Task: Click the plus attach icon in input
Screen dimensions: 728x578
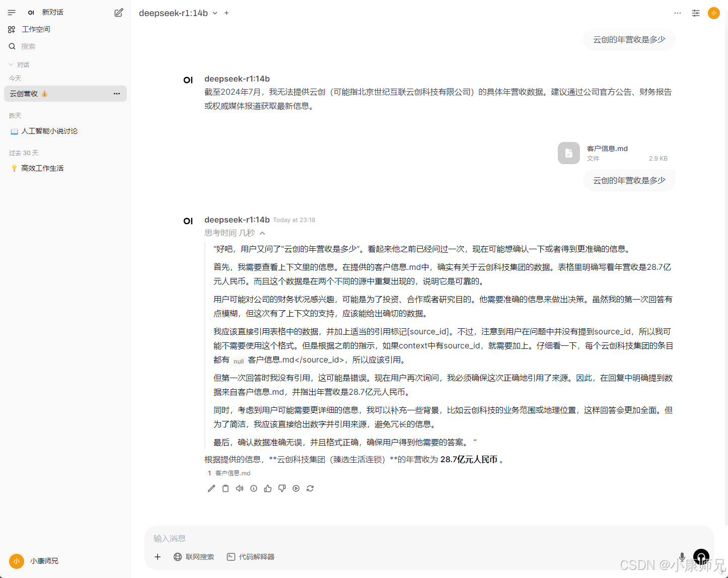Action: click(158, 557)
